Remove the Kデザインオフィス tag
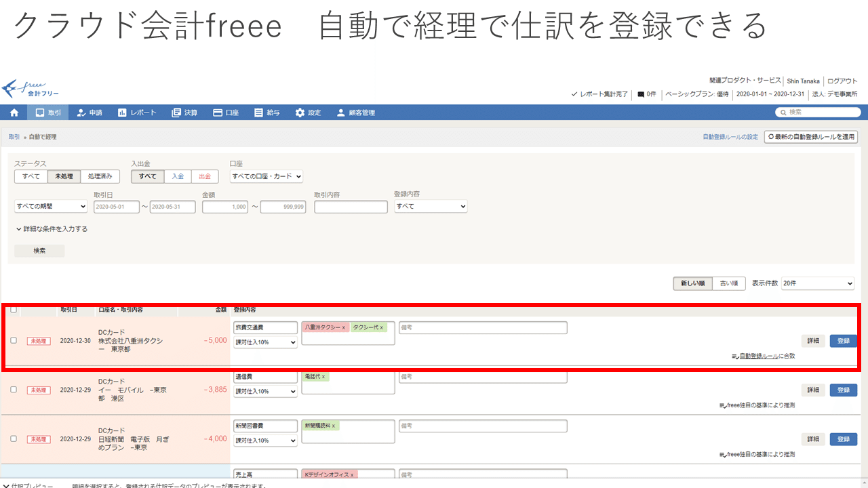 [353, 475]
